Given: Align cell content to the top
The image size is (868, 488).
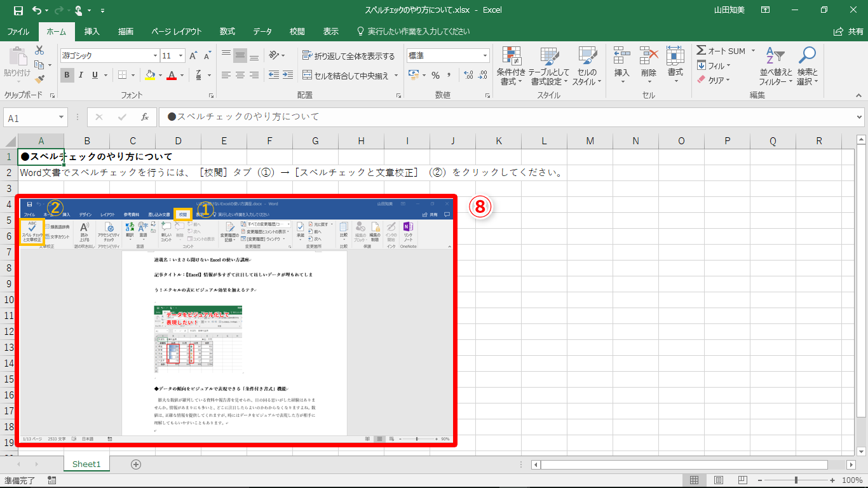Looking at the screenshot, I should [226, 55].
